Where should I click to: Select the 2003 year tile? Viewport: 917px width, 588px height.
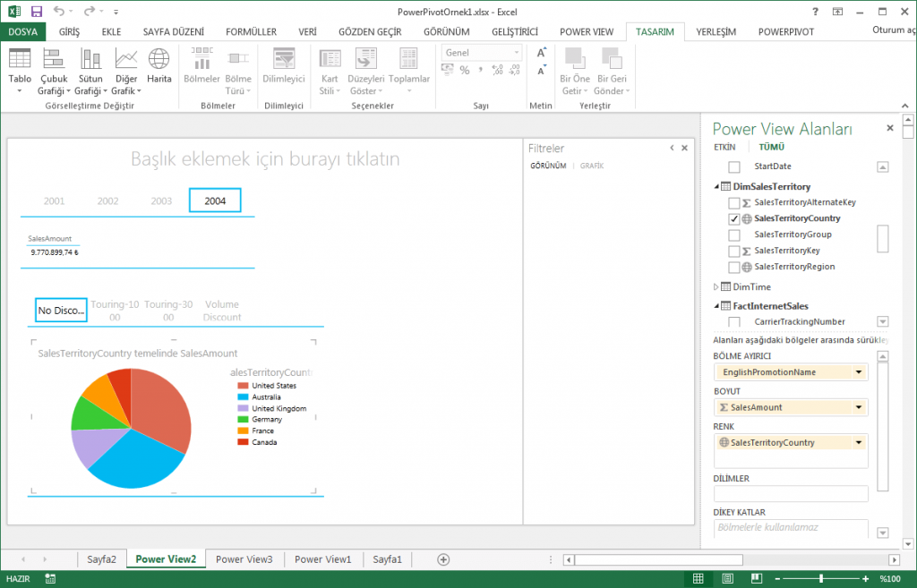161,201
